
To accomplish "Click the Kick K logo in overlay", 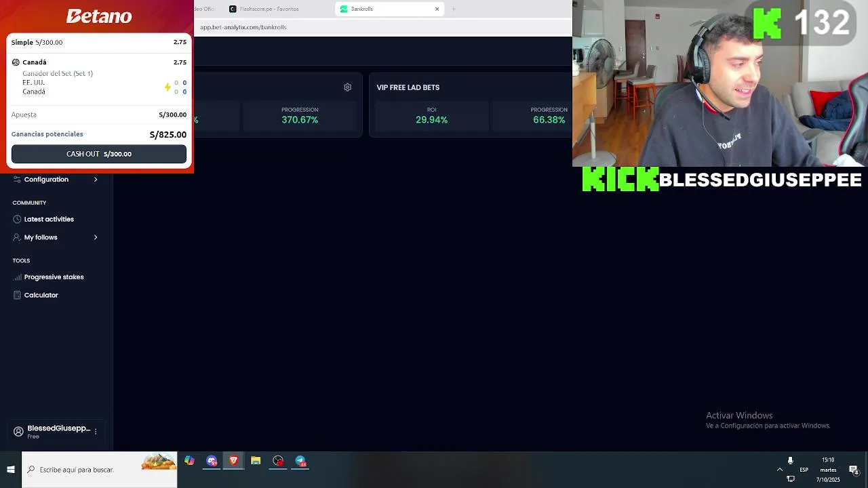I will 768,23.
